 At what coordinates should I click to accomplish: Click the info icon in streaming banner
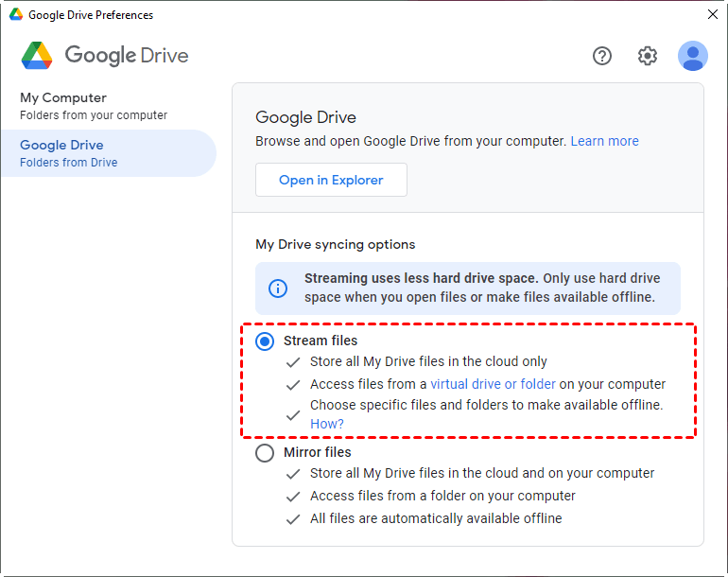coord(278,288)
